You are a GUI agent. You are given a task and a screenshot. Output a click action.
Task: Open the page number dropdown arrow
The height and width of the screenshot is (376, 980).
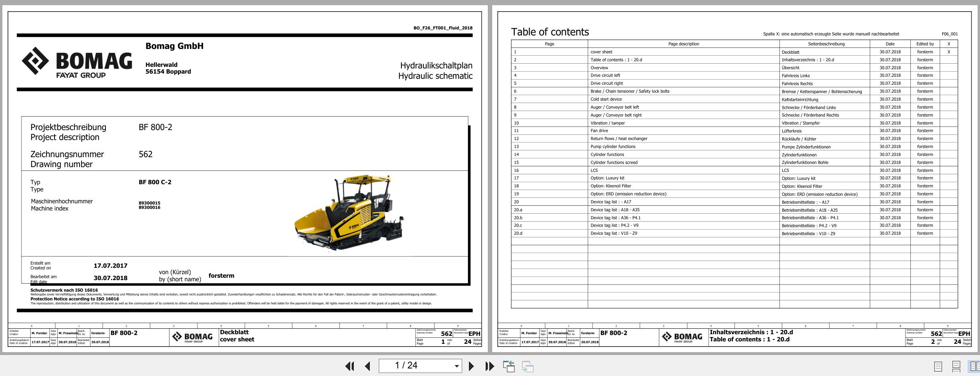pos(456,366)
